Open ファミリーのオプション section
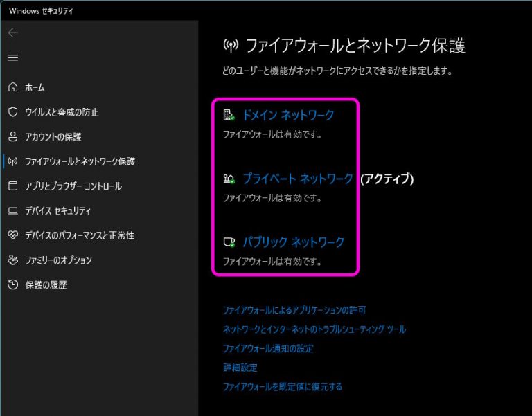This screenshot has width=532, height=416. 58,260
